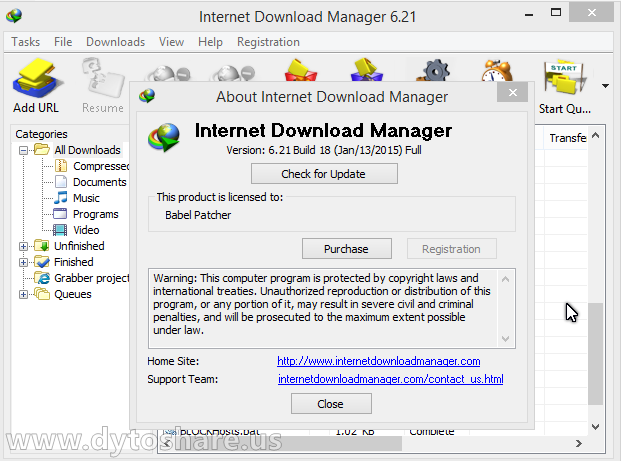This screenshot has height=461, width=621.
Task: Open the Downloads menu
Action: point(116,42)
